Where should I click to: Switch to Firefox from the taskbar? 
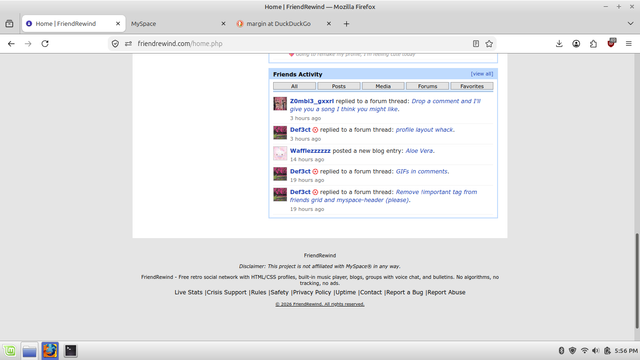[x=50, y=351]
